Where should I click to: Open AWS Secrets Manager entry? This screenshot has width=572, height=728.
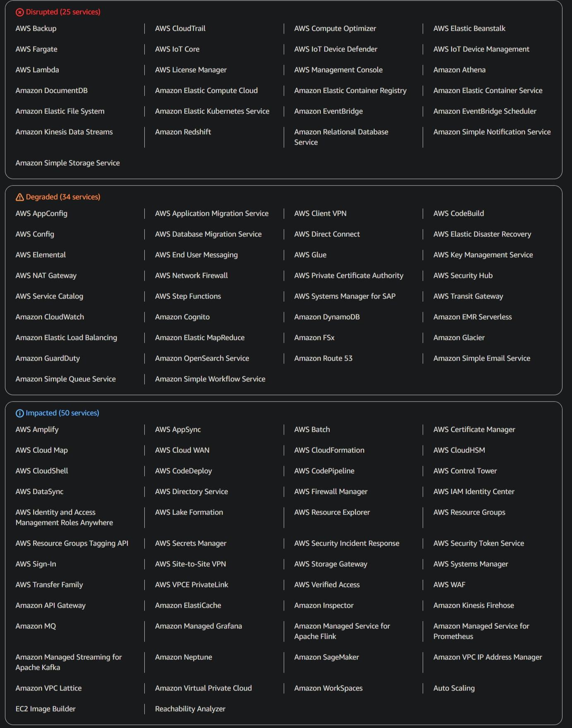(190, 543)
